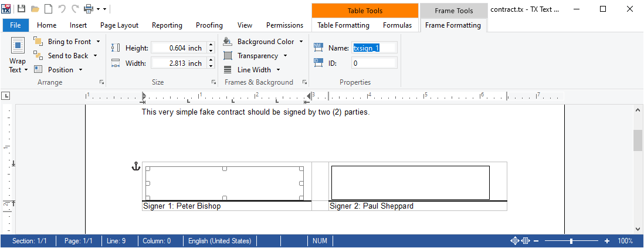Screen dimensions: 644x248
Task: Click the "Signer 2: Paul Sheppard" cell text
Action: pos(371,206)
